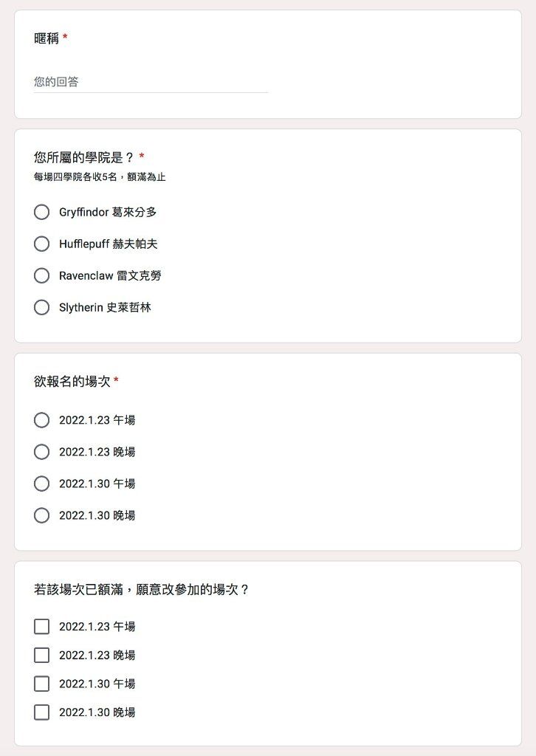
Task: Click the Slytherin 史萊哲林 label text
Action: pos(105,308)
